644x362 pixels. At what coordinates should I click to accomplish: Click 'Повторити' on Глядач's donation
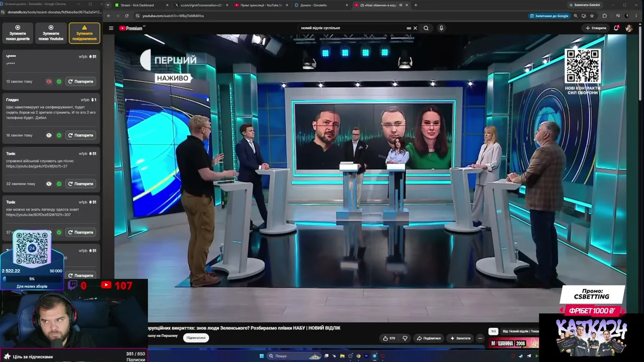80,135
